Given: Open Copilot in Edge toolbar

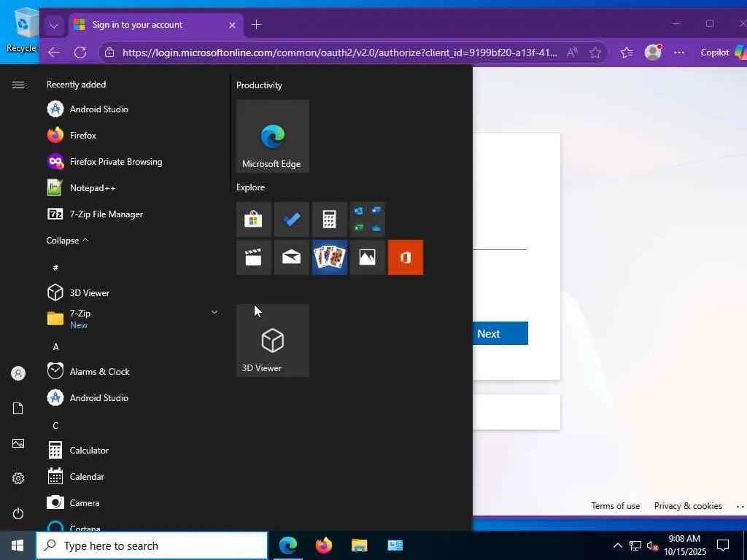Looking at the screenshot, I should click(723, 52).
